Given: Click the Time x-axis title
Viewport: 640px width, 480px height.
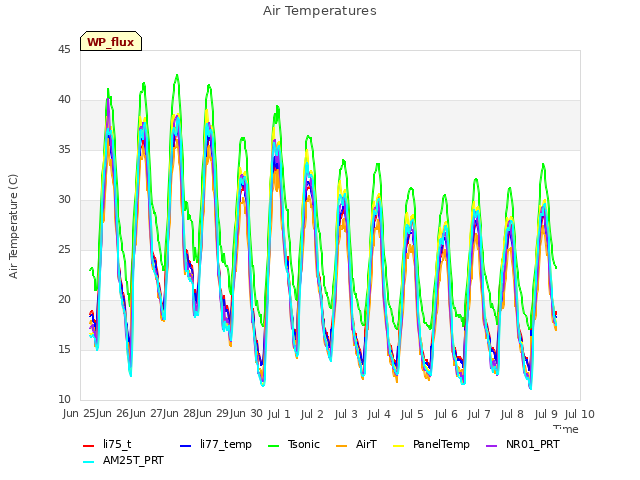Looking at the screenshot, I should 566,429.
